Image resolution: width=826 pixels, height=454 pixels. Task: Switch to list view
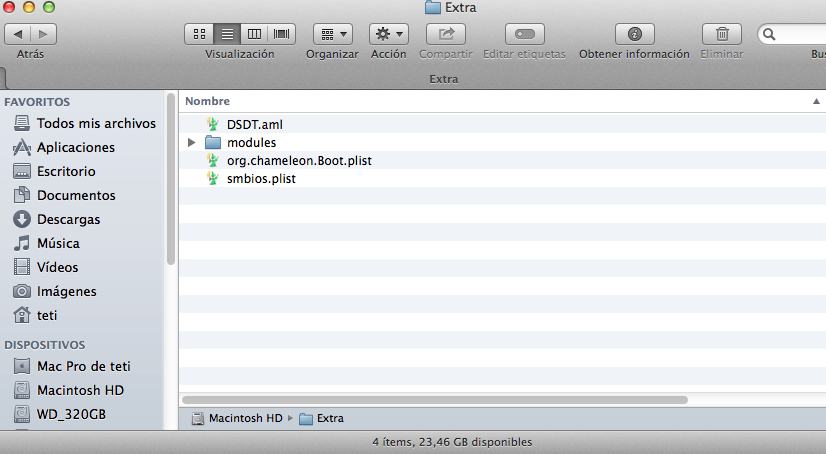[227, 34]
